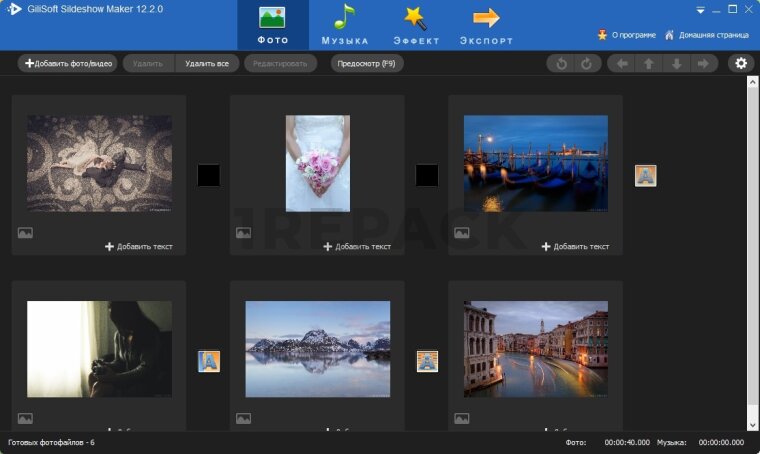Click the move right arrow icon
The width and height of the screenshot is (760, 454).
pyautogui.click(x=704, y=64)
